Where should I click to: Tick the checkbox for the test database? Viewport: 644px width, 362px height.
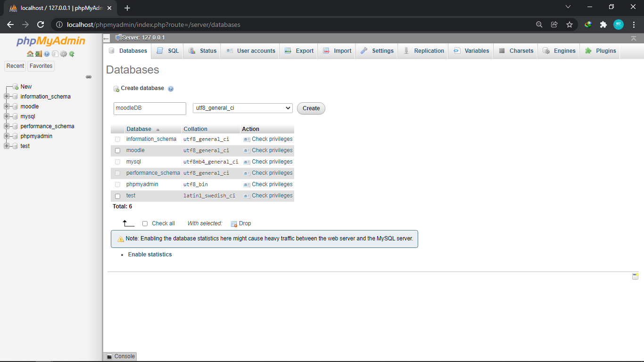click(x=117, y=196)
